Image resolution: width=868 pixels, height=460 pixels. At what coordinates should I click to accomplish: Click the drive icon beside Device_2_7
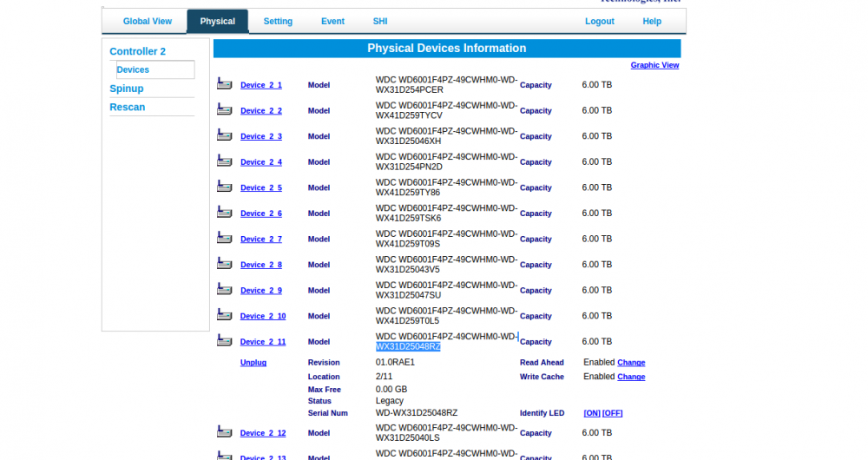point(224,238)
